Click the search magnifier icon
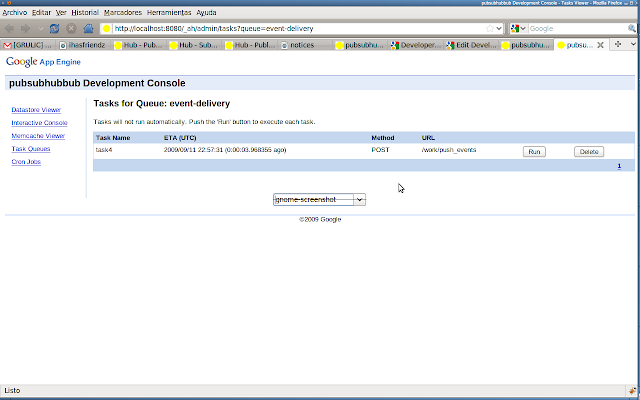This screenshot has width=640, height=400. pyautogui.click(x=631, y=29)
